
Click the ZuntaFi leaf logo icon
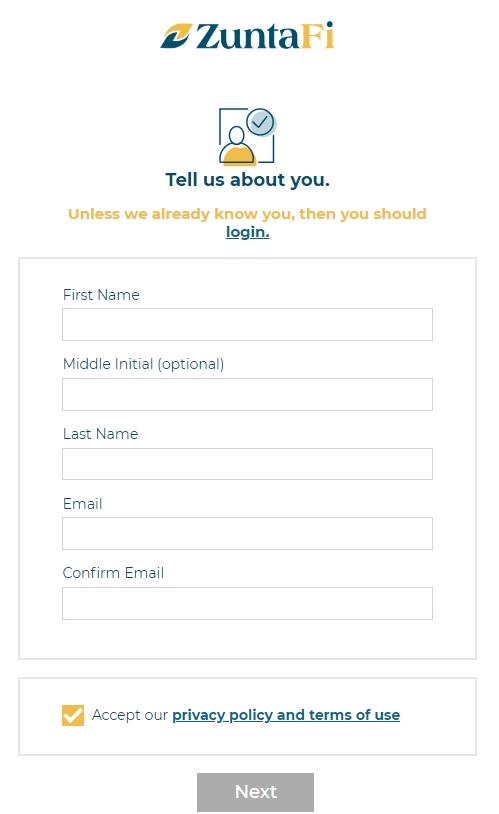[176, 36]
